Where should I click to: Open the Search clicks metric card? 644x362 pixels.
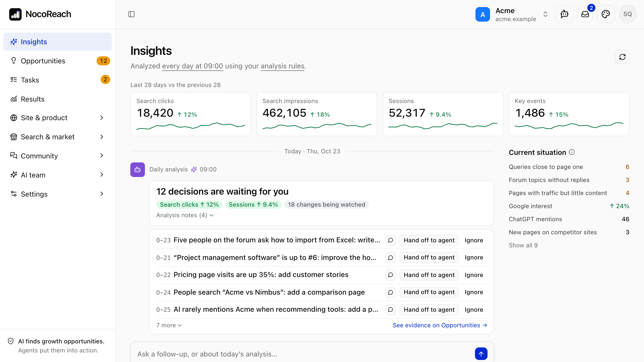[x=191, y=114]
